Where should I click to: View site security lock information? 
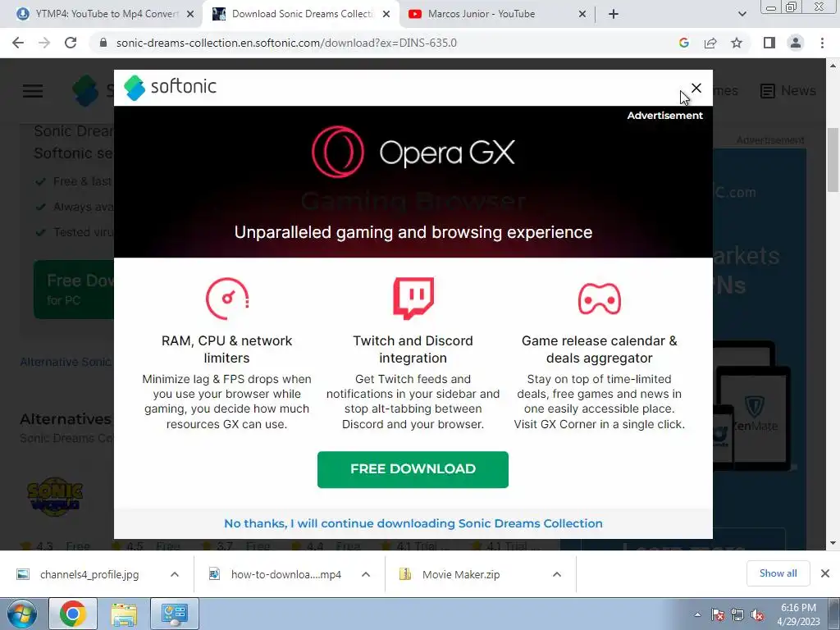coord(103,43)
